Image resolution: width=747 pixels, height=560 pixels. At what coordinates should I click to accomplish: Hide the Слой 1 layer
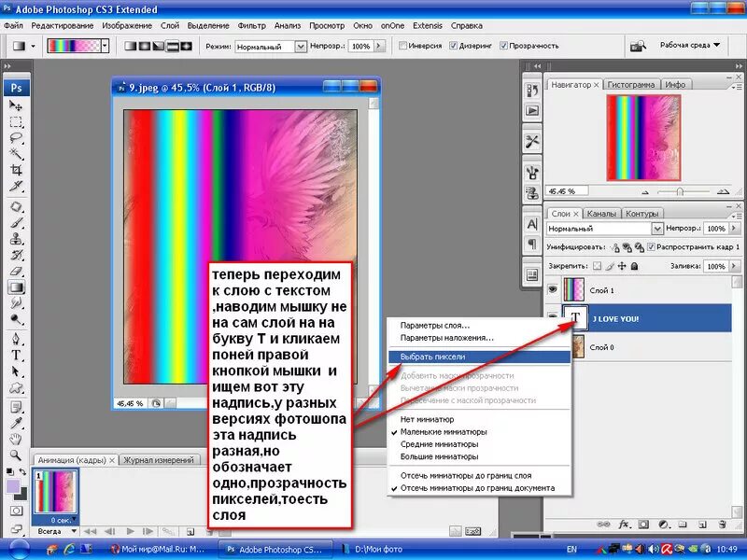click(x=553, y=289)
